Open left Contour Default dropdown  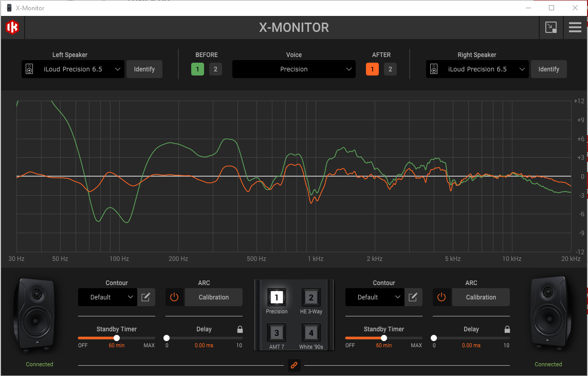pyautogui.click(x=107, y=297)
